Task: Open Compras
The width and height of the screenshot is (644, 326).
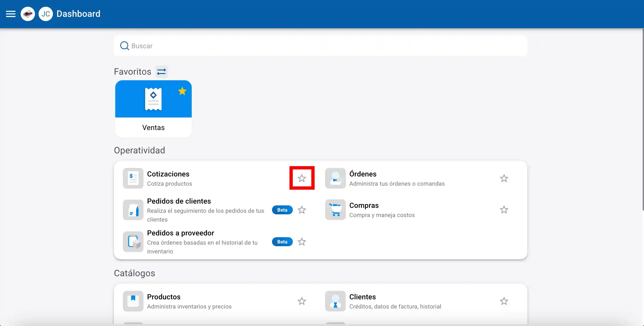Action: pyautogui.click(x=364, y=206)
